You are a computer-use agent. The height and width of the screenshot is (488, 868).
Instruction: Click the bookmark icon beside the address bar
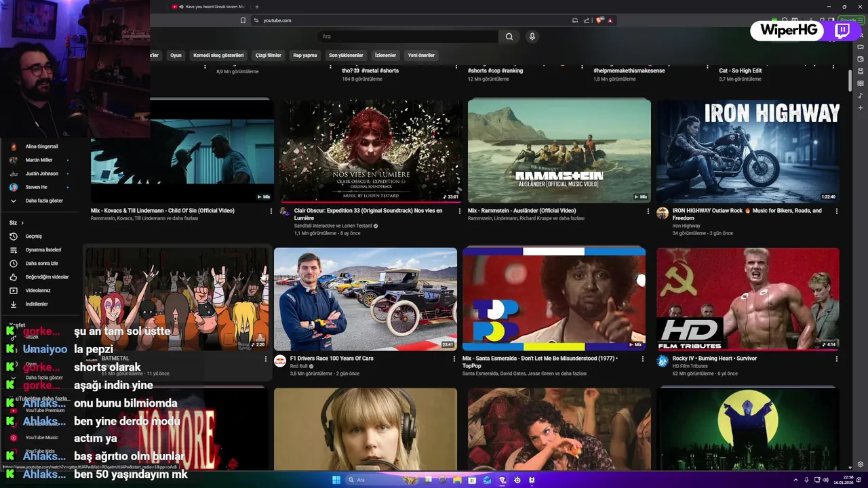(243, 20)
